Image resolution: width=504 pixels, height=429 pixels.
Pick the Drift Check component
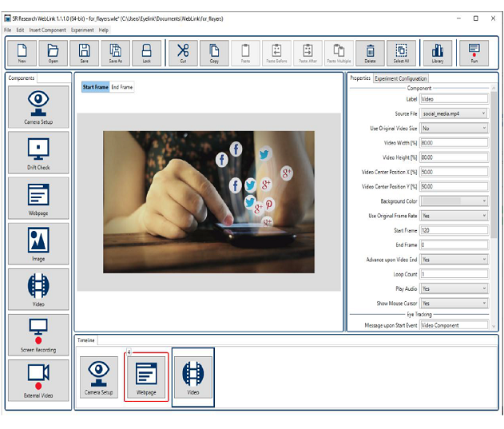click(38, 153)
